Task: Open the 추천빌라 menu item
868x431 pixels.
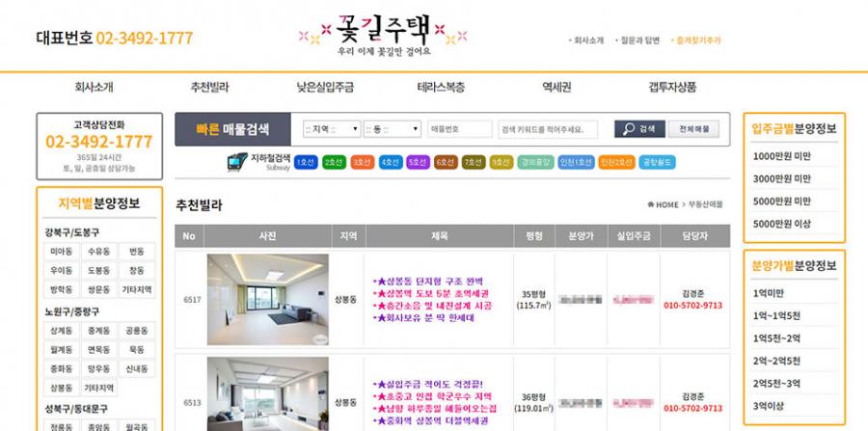Action: 209,87
